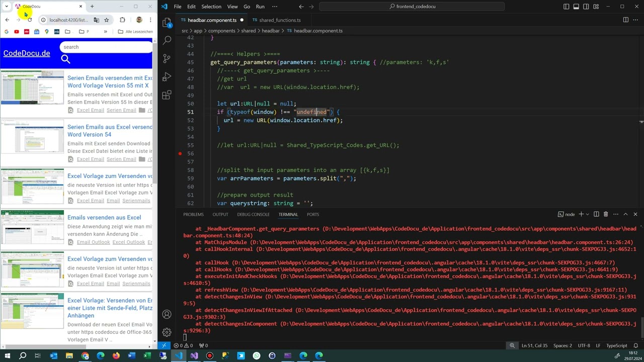The width and height of the screenshot is (644, 362).
Task: Open Manage gear menu in VS Code
Action: point(167,332)
